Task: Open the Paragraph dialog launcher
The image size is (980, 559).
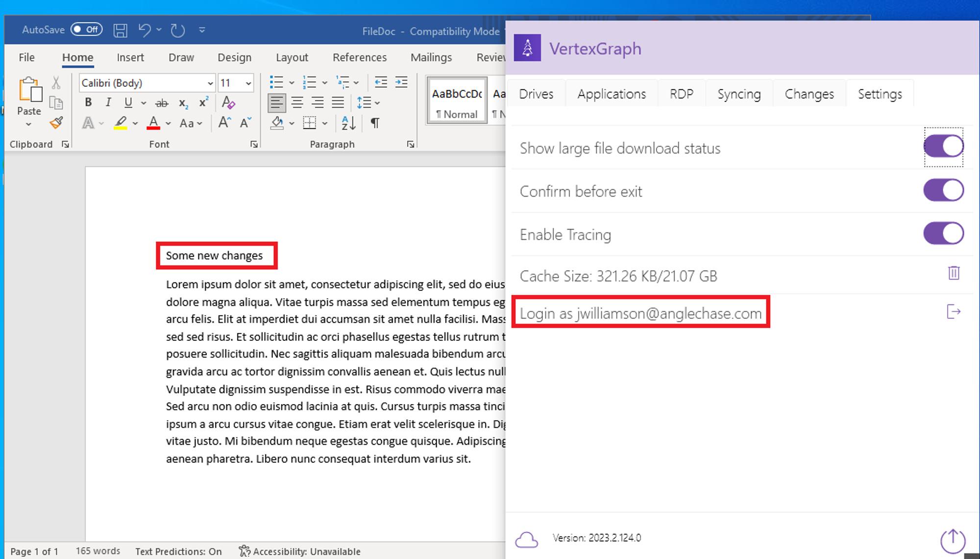Action: 411,144
